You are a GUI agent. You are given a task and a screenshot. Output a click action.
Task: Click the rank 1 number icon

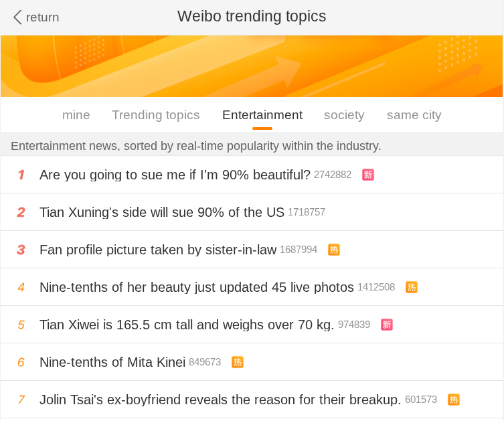21,175
